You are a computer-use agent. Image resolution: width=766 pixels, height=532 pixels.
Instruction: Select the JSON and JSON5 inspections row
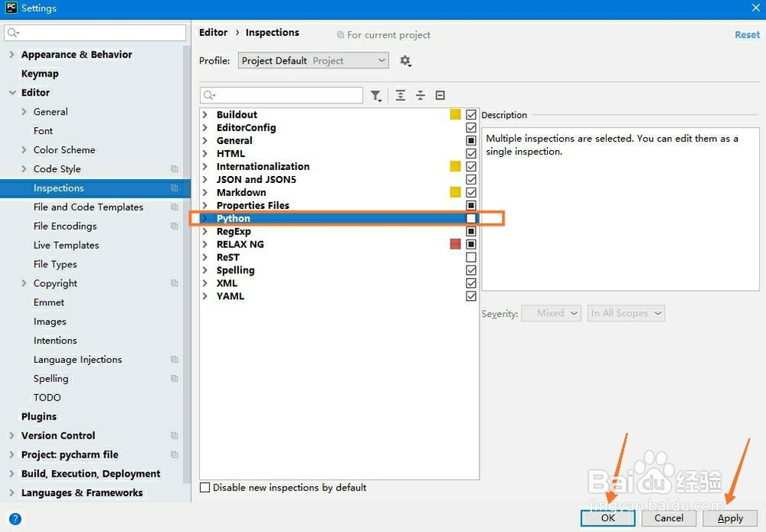(339, 180)
